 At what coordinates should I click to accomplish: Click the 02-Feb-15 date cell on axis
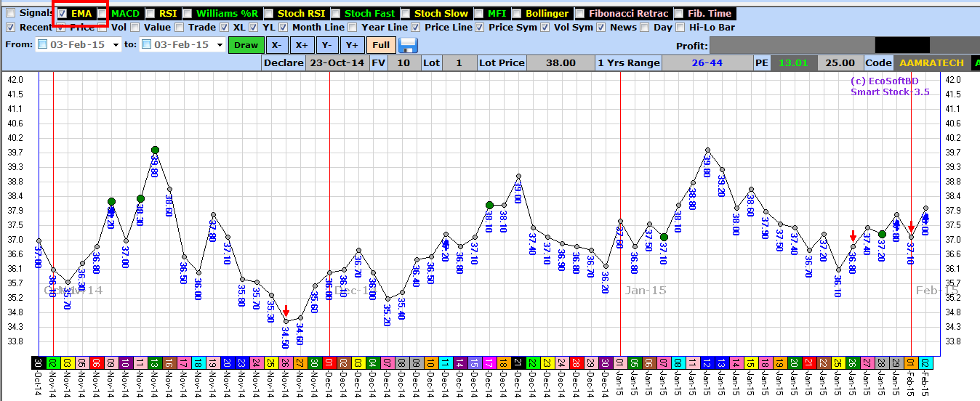click(925, 362)
